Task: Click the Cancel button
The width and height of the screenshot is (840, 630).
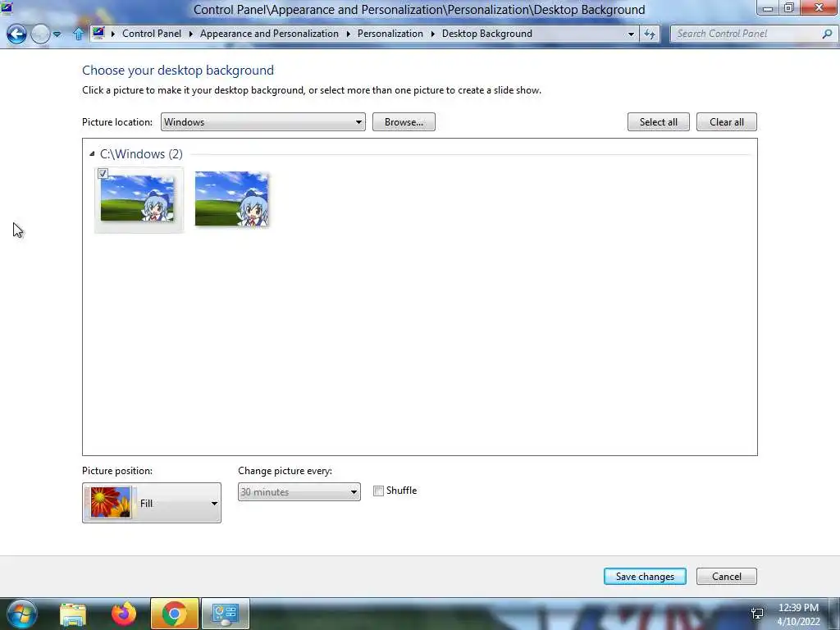Action: (727, 576)
